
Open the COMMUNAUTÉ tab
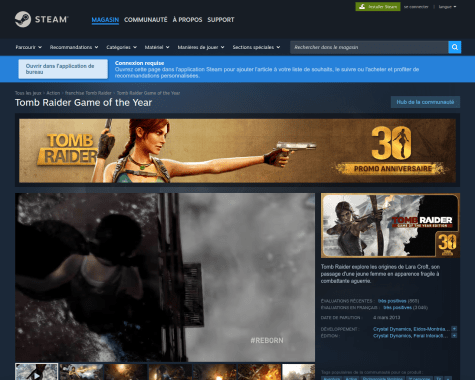point(146,20)
